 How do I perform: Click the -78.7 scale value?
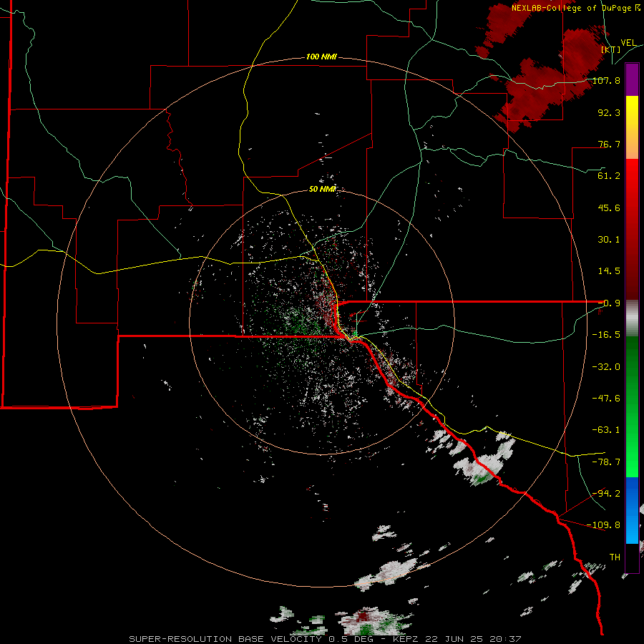[606, 462]
